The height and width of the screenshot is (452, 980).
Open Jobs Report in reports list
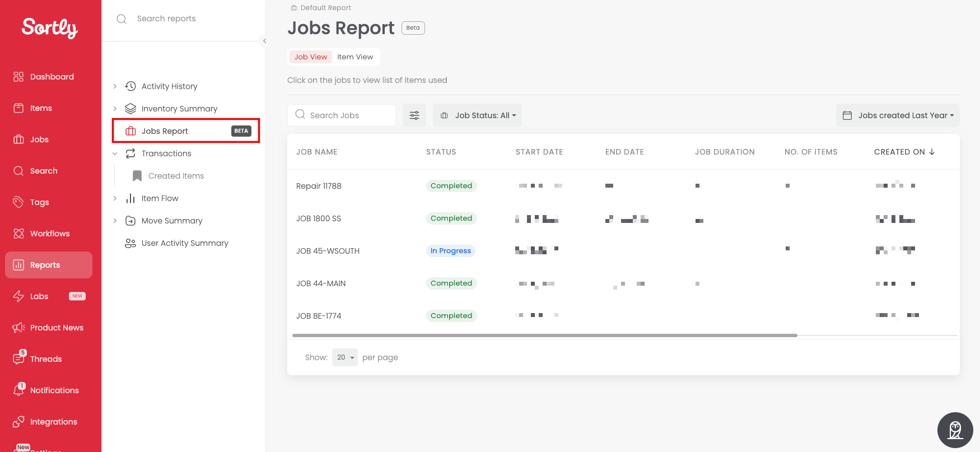point(186,131)
